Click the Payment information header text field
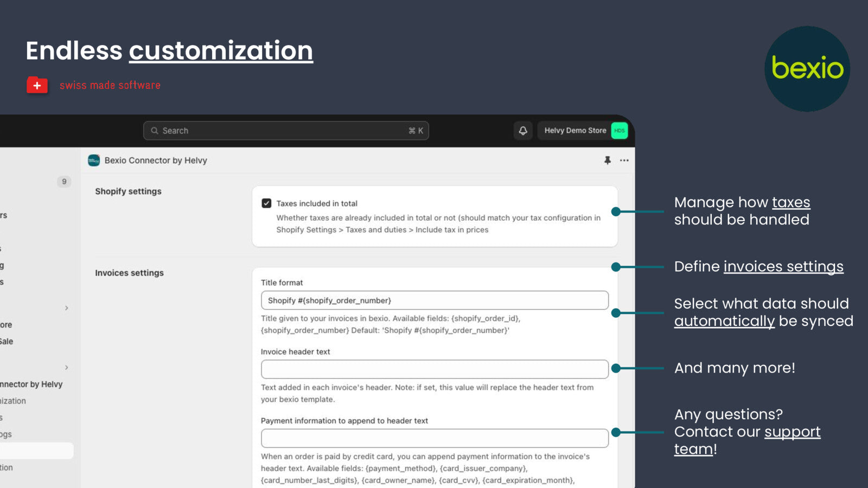868x488 pixels. coord(435,438)
